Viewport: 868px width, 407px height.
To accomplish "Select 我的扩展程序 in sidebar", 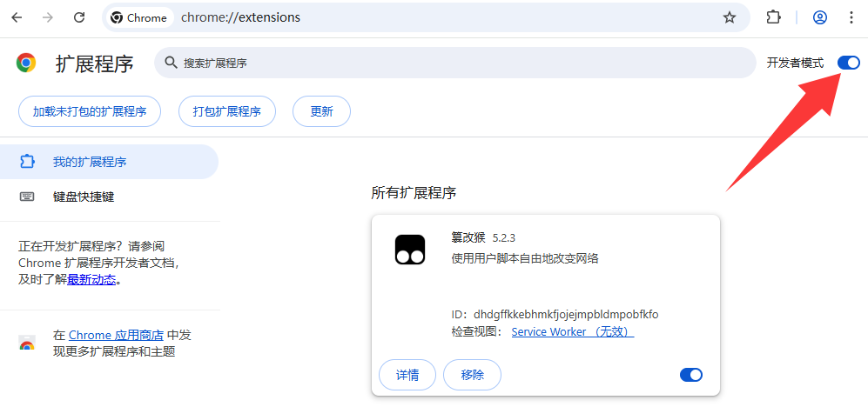I will pyautogui.click(x=90, y=162).
